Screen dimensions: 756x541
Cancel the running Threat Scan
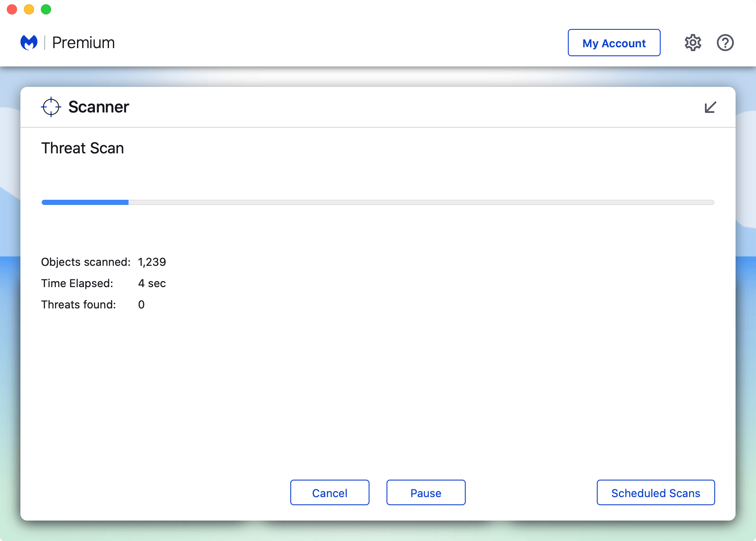[330, 492]
